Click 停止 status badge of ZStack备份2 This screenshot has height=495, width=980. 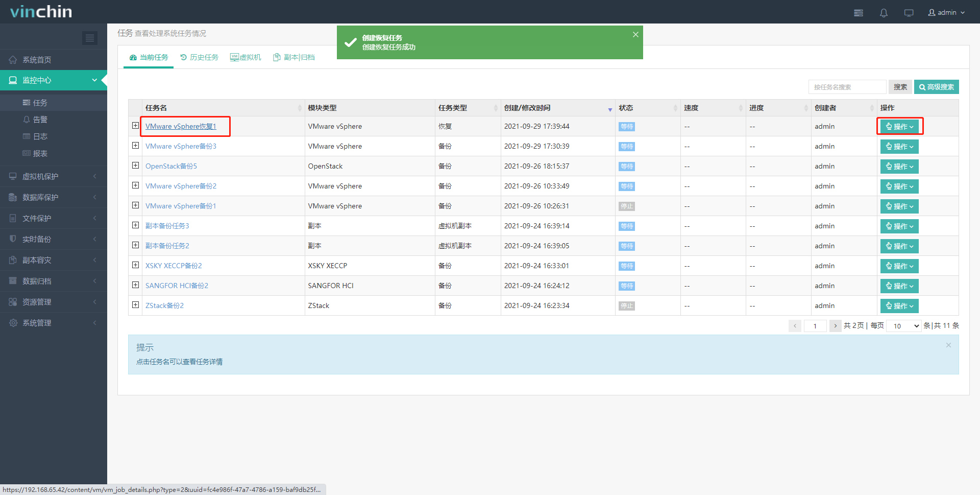coord(627,305)
